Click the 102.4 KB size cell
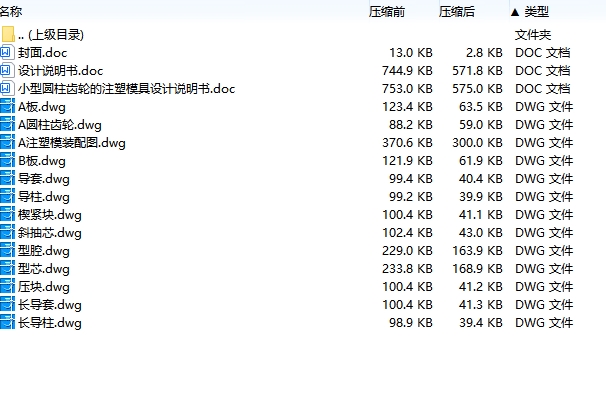Viewport: 606px width, 393px height. pyautogui.click(x=407, y=233)
